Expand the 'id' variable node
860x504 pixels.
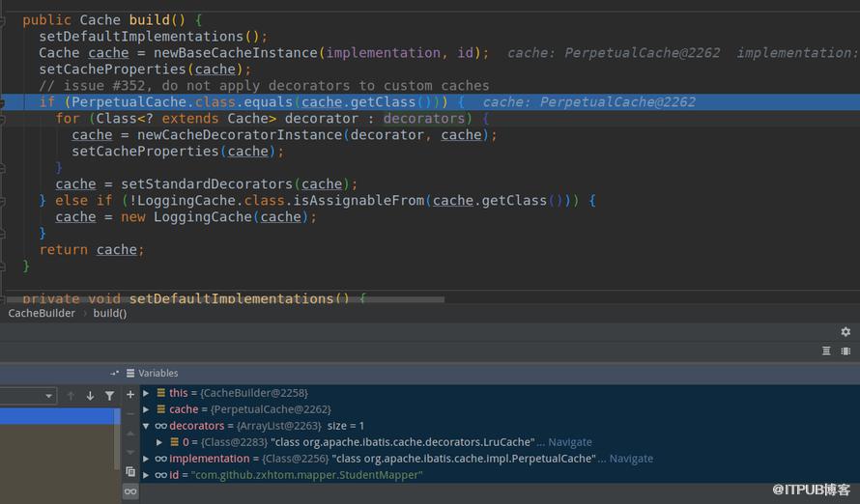coord(146,475)
